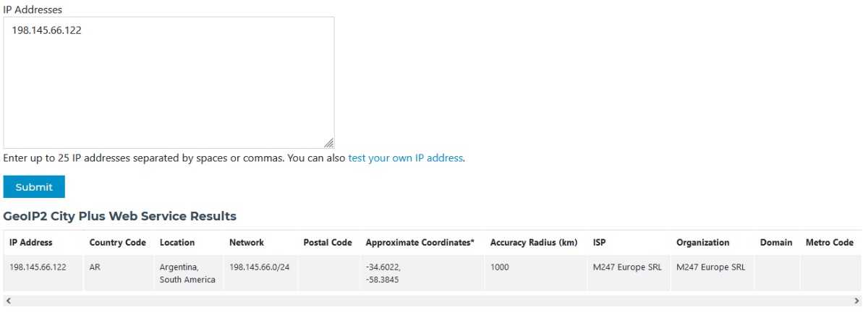
Task: Click the Metro Code column header
Action: [x=829, y=243]
